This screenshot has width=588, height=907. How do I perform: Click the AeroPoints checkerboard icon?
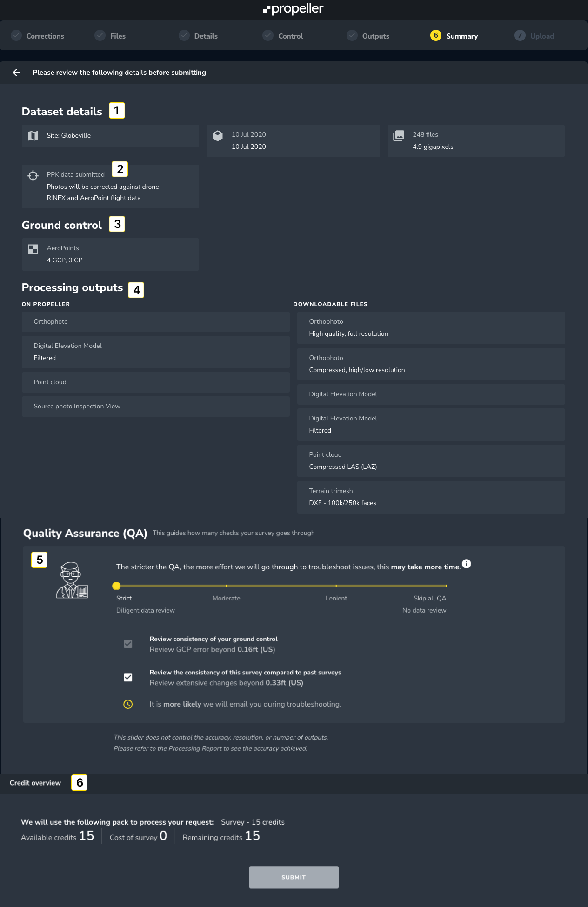click(33, 249)
